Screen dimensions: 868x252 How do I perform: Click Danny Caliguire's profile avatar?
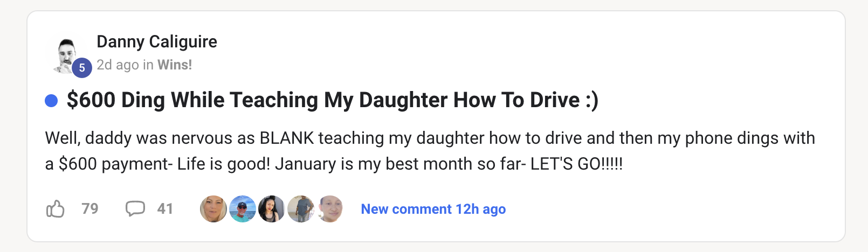pyautogui.click(x=66, y=54)
